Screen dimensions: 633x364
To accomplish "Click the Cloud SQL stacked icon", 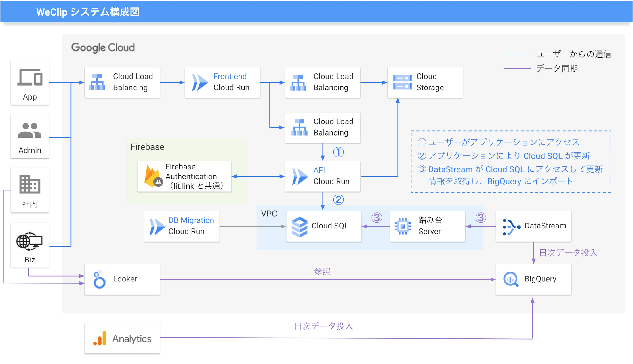I will click(x=300, y=227).
